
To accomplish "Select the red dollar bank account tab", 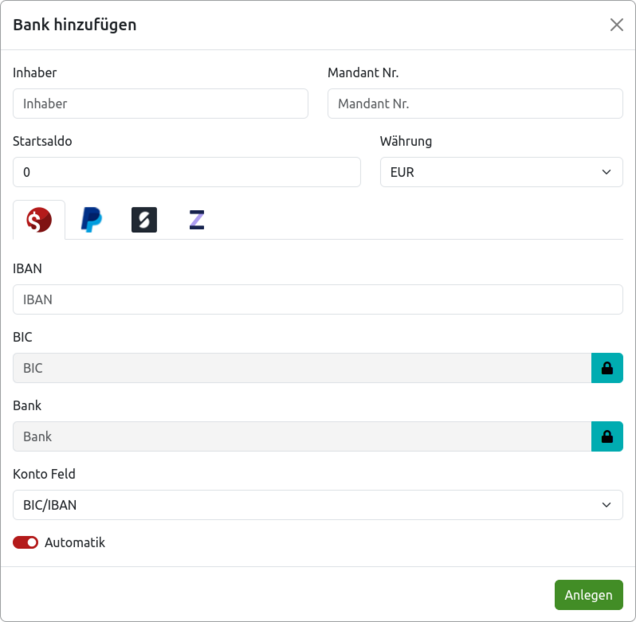I will click(x=39, y=220).
